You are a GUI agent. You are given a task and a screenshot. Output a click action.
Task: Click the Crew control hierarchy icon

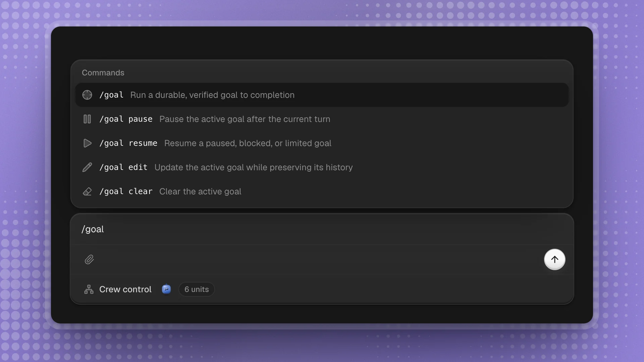(89, 289)
